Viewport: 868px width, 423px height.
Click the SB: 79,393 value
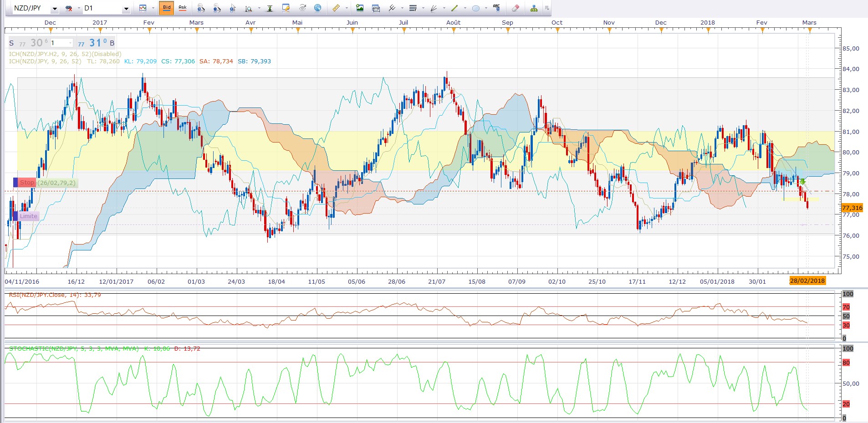(254, 61)
